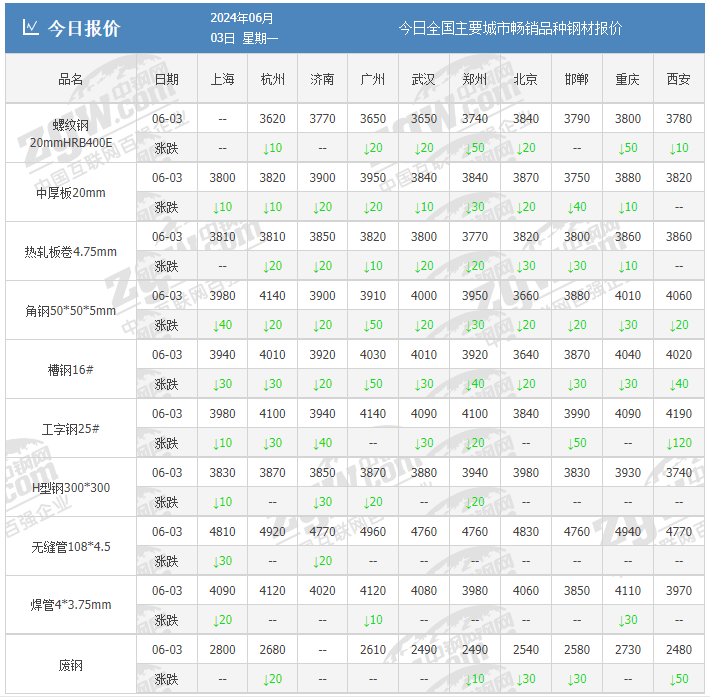Click the 邯郸 column header

pyautogui.click(x=577, y=79)
